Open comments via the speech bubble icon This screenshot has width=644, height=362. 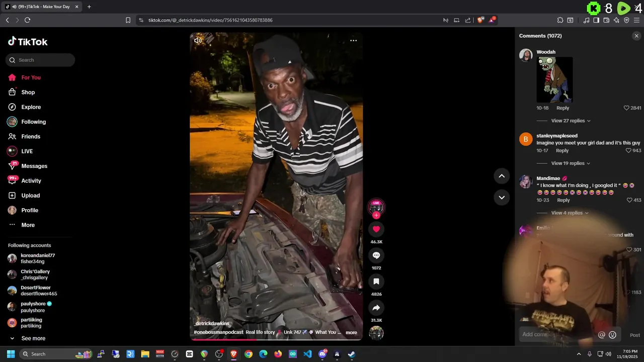coord(376,255)
